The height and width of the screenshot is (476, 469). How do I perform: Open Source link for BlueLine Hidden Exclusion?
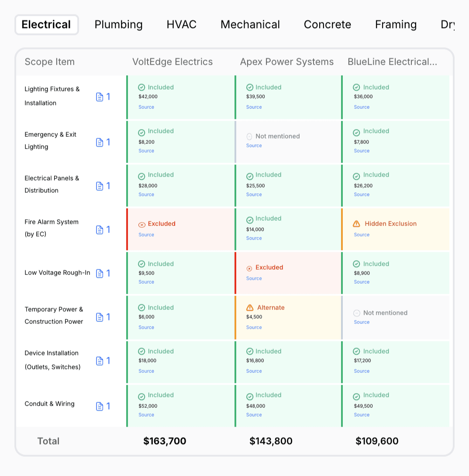pyautogui.click(x=362, y=235)
